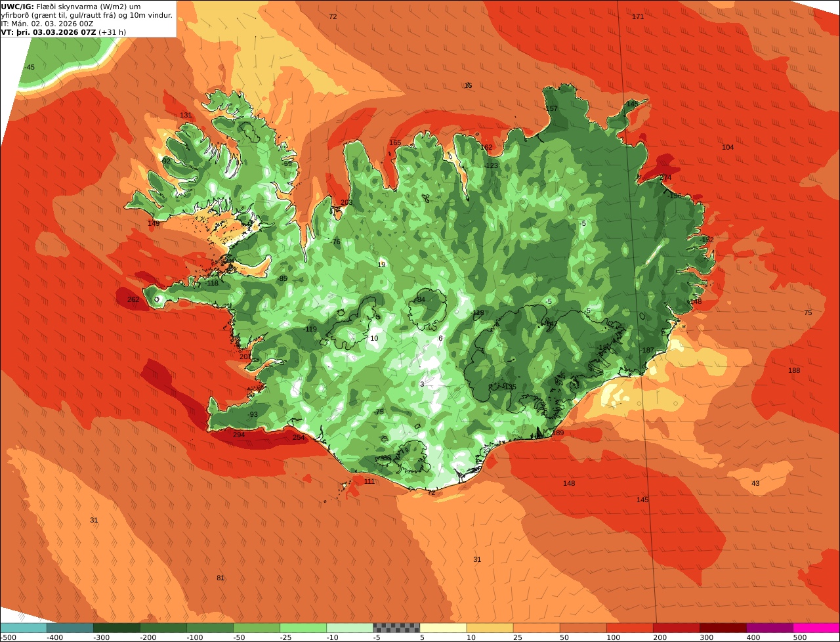840x642 pixels.
Task: Click the map value 84 inside glacier outline
Action: click(x=421, y=300)
